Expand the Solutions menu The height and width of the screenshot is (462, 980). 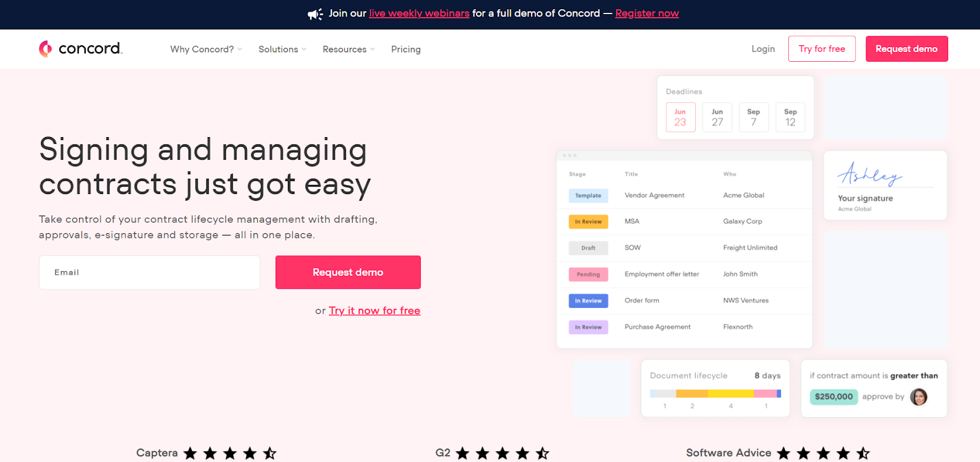click(x=282, y=49)
